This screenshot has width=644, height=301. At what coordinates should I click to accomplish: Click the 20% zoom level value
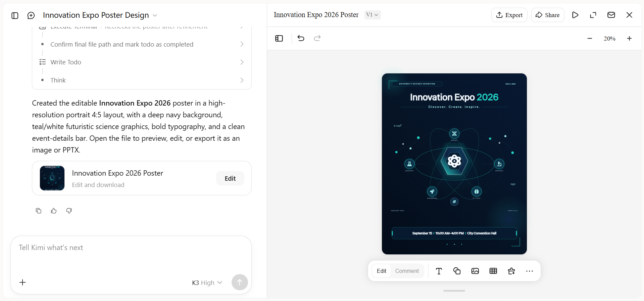pyautogui.click(x=609, y=39)
